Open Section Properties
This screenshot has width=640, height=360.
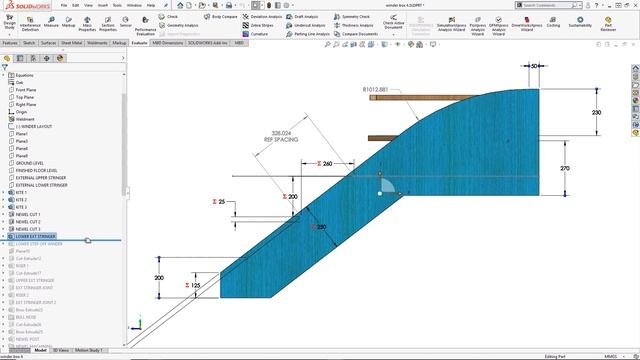[108, 24]
